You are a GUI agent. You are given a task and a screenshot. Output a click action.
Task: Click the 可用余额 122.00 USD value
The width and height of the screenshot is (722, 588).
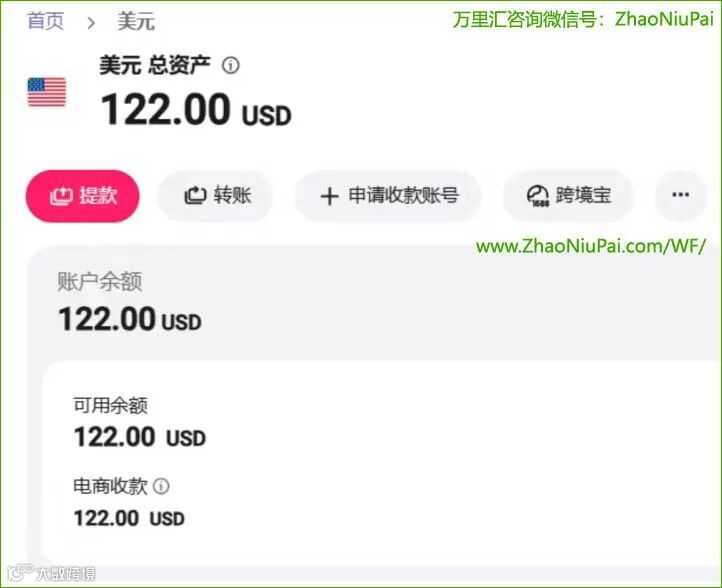pyautogui.click(x=140, y=437)
